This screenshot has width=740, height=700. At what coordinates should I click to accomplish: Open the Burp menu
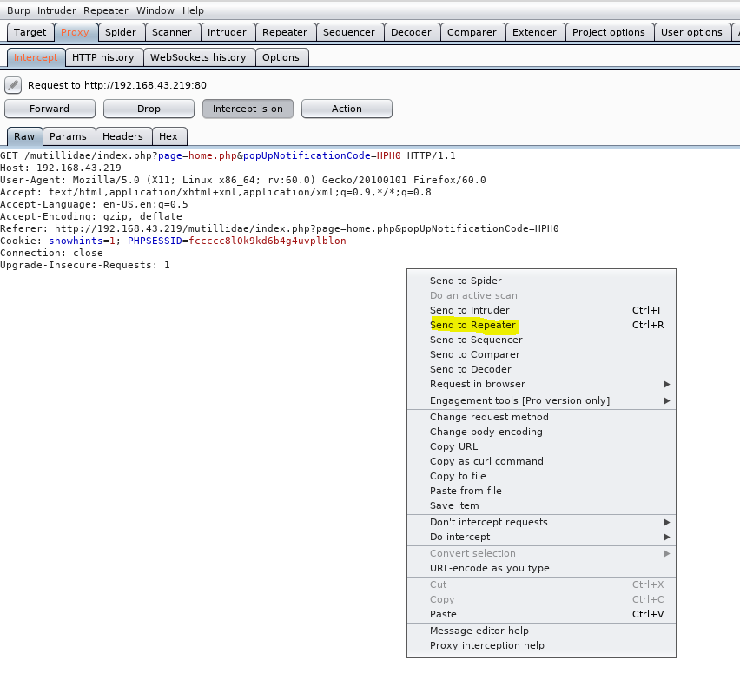[x=18, y=10]
